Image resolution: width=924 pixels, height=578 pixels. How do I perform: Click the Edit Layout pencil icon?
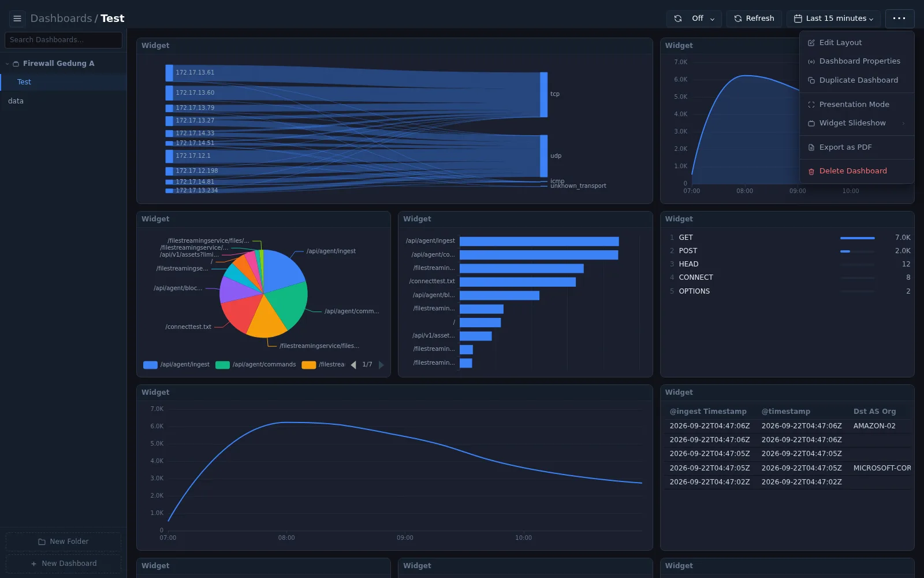[811, 43]
